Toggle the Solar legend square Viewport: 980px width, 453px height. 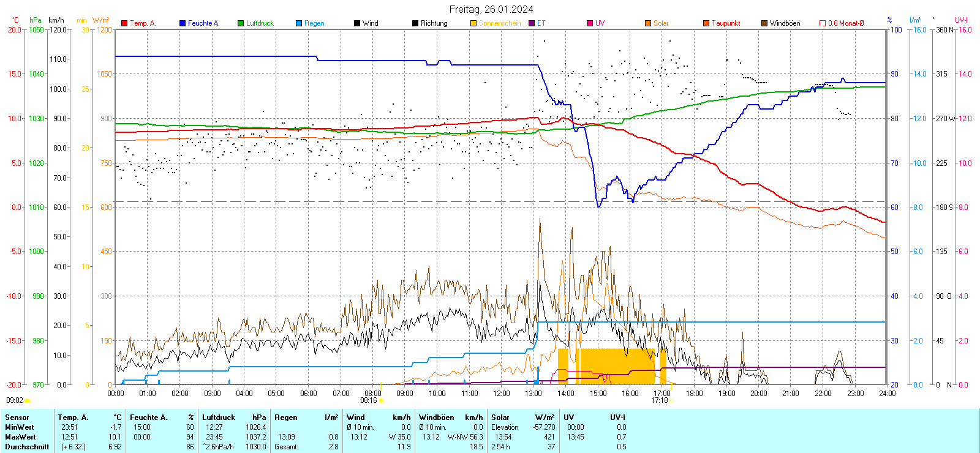point(648,23)
